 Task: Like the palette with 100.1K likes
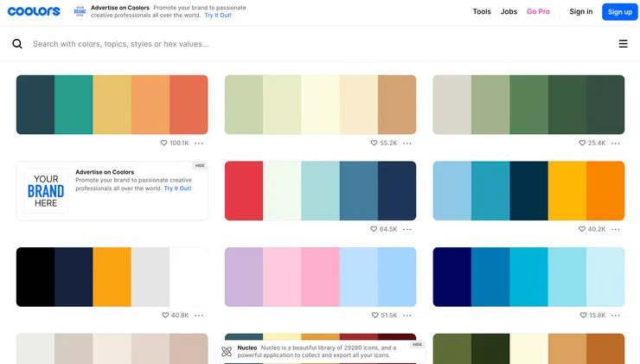click(164, 144)
